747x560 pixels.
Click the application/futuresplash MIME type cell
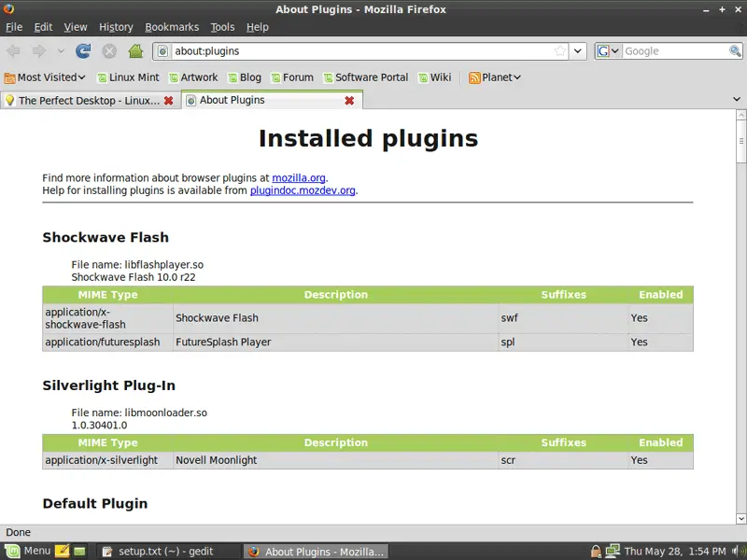coord(107,342)
